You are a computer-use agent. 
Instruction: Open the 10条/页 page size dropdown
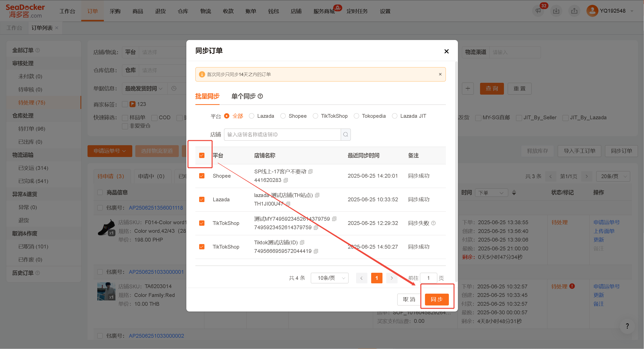click(329, 278)
